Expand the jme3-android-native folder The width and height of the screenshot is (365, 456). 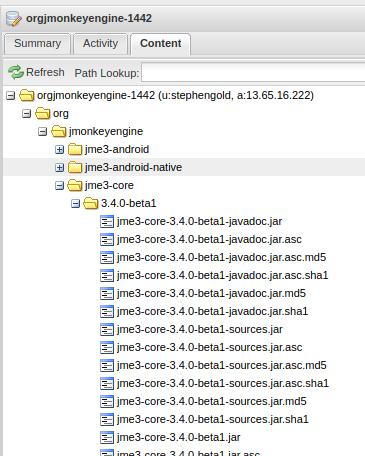59,168
